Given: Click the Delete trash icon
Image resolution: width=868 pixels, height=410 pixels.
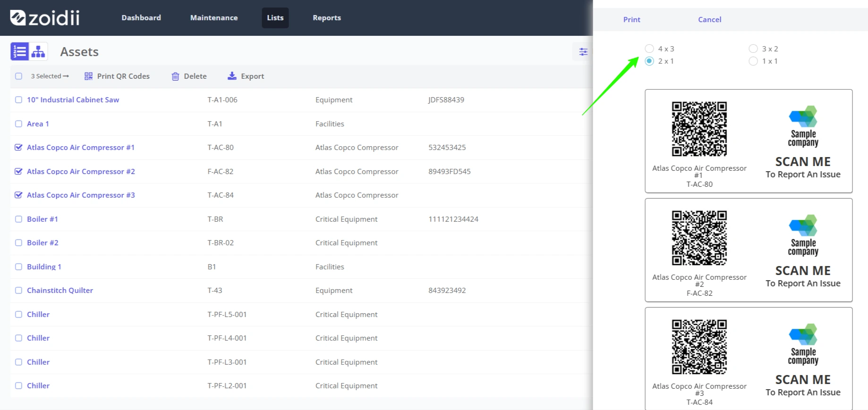Looking at the screenshot, I should click(x=175, y=76).
